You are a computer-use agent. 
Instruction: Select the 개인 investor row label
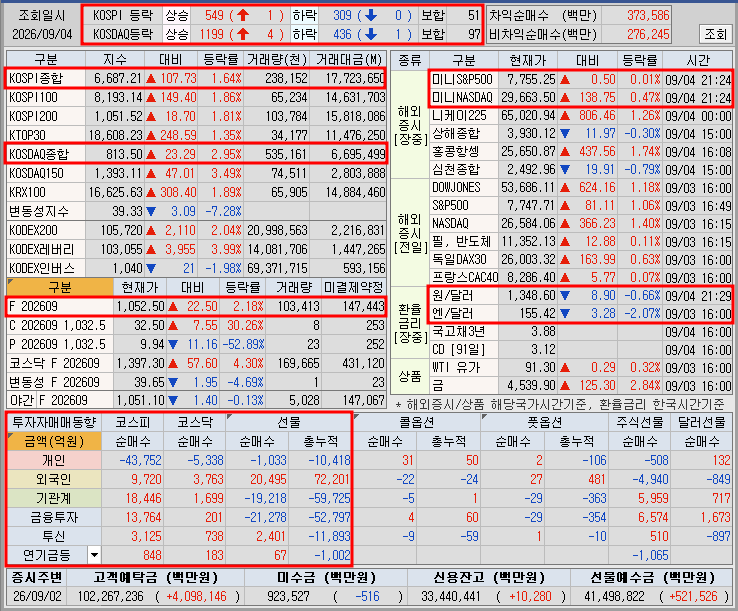coord(54,460)
